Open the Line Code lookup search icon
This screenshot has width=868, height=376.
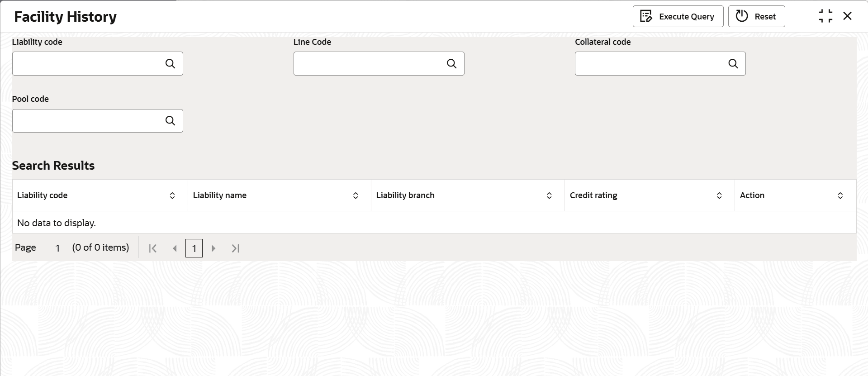pyautogui.click(x=451, y=64)
